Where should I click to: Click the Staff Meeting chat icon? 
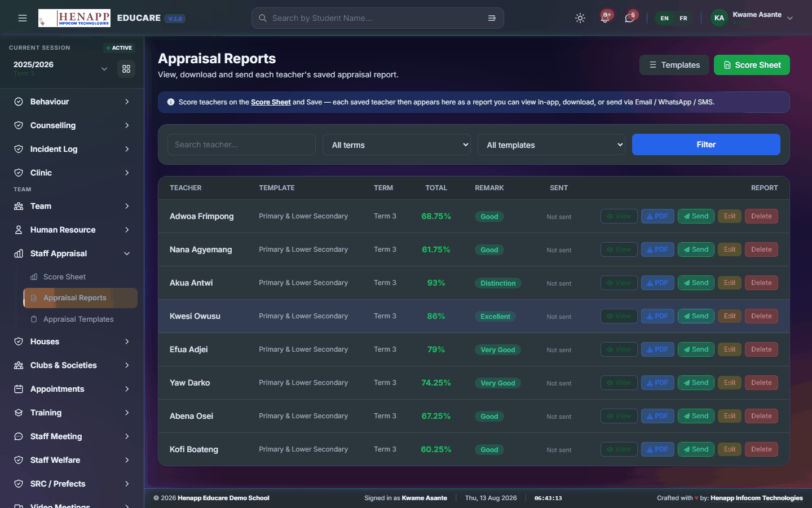click(x=19, y=436)
